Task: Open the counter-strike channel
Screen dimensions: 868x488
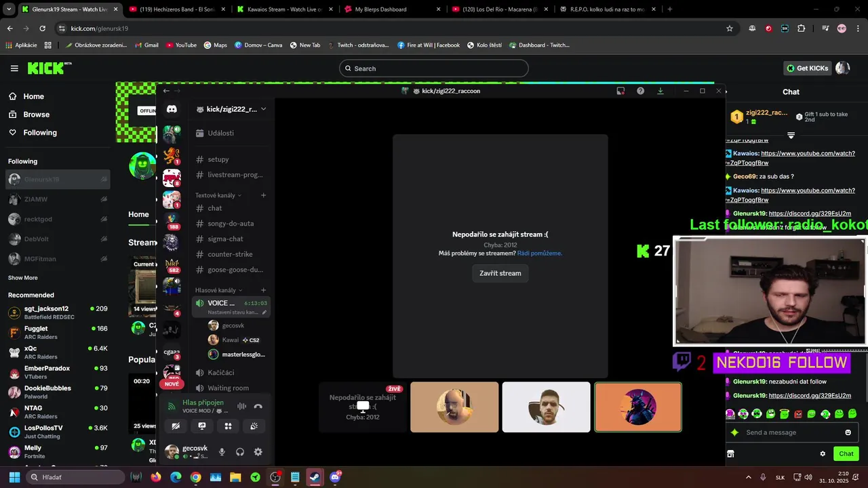Action: coord(231,254)
